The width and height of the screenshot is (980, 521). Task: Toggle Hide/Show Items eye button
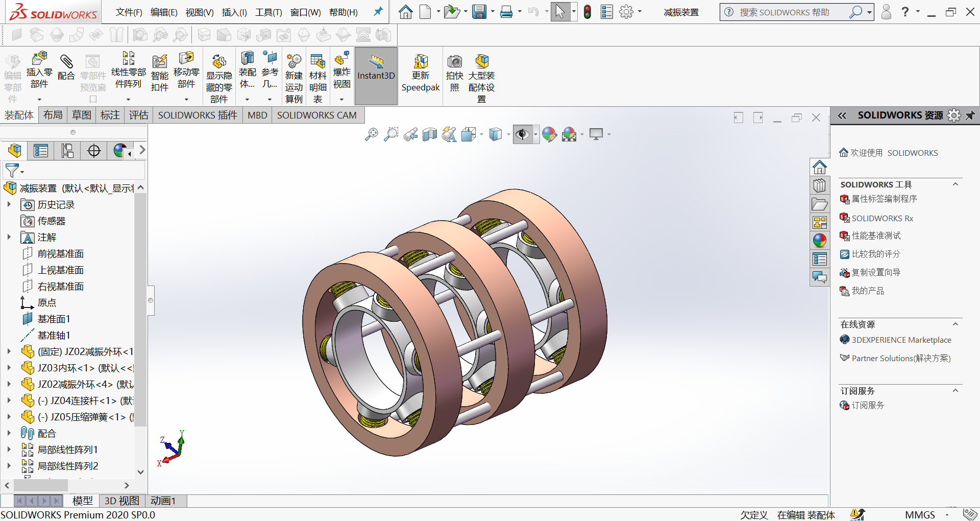522,134
